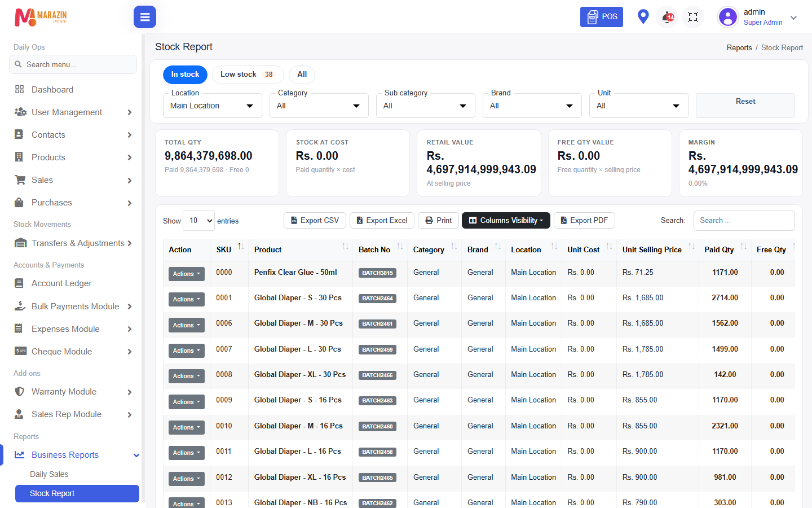Switch to the Low stock filter pill
Image resolution: width=812 pixels, height=508 pixels.
click(x=248, y=75)
